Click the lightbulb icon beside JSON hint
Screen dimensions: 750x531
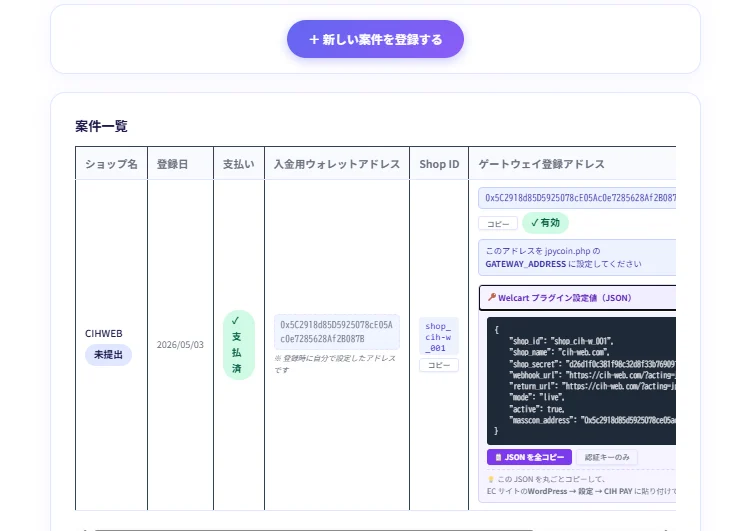point(490,479)
